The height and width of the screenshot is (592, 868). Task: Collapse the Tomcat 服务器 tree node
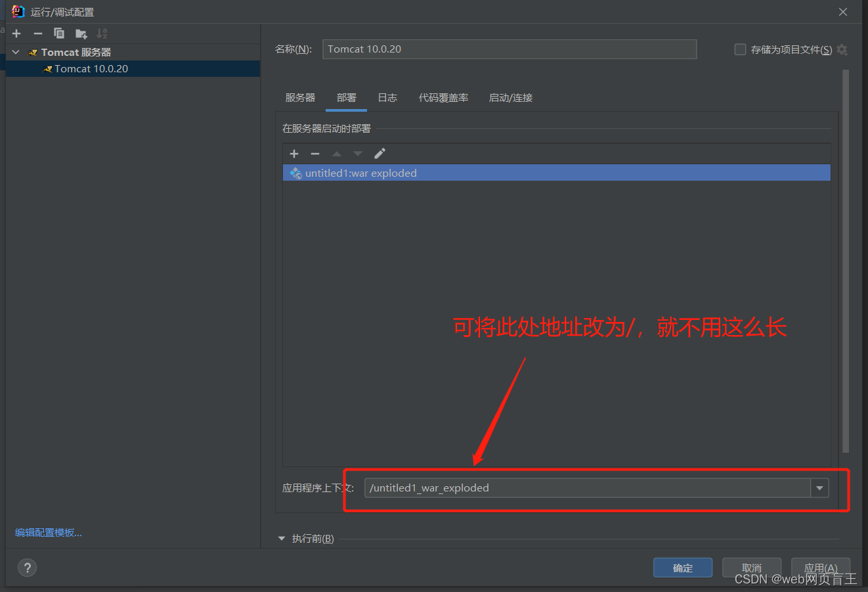16,52
